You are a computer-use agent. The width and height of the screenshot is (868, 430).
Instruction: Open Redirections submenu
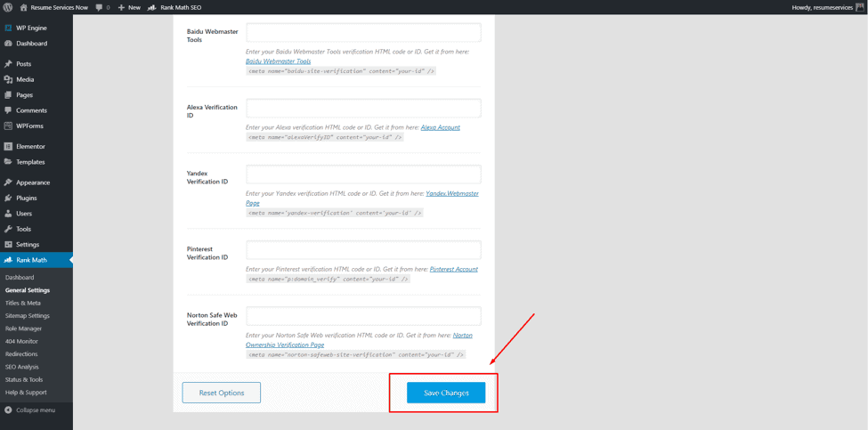(x=21, y=353)
